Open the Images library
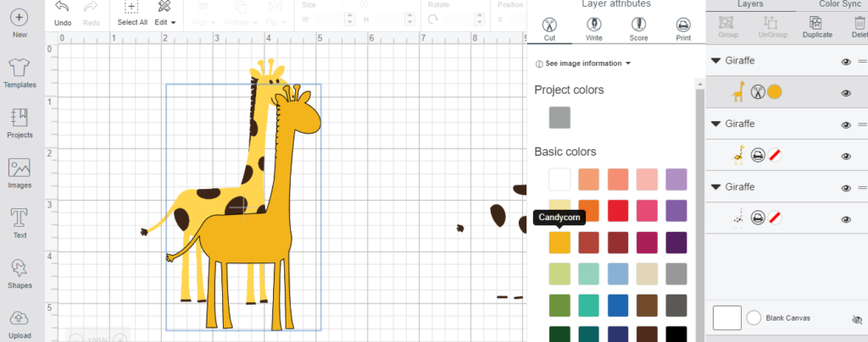 click(19, 174)
